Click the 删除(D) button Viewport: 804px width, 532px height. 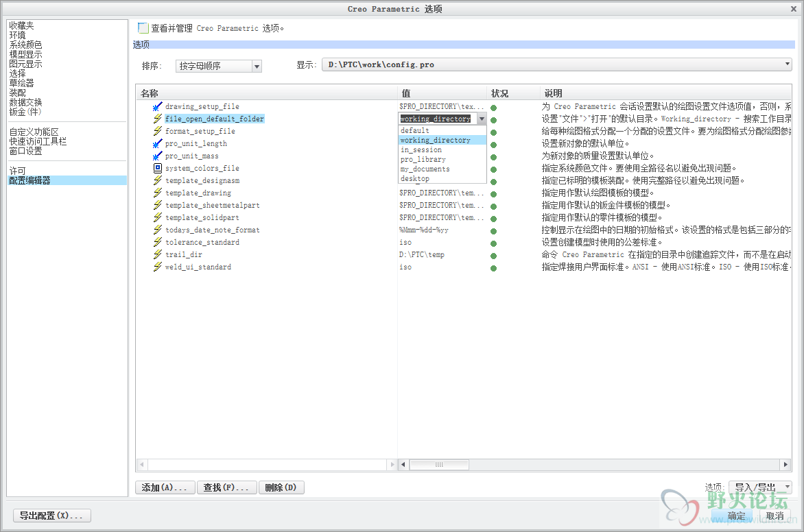click(281, 487)
